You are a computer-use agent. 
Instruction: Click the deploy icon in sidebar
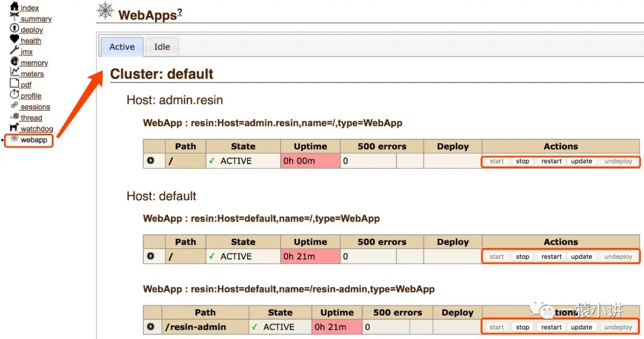pos(14,28)
